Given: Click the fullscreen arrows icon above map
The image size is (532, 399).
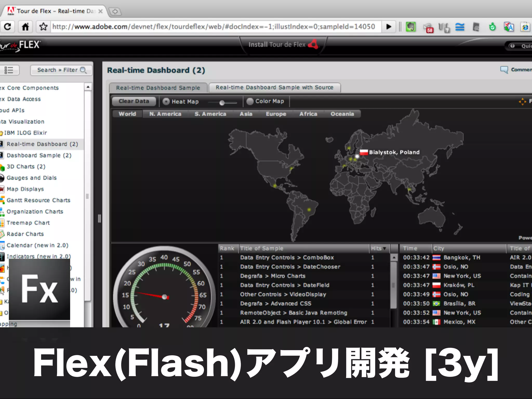Looking at the screenshot, I should pos(522,101).
